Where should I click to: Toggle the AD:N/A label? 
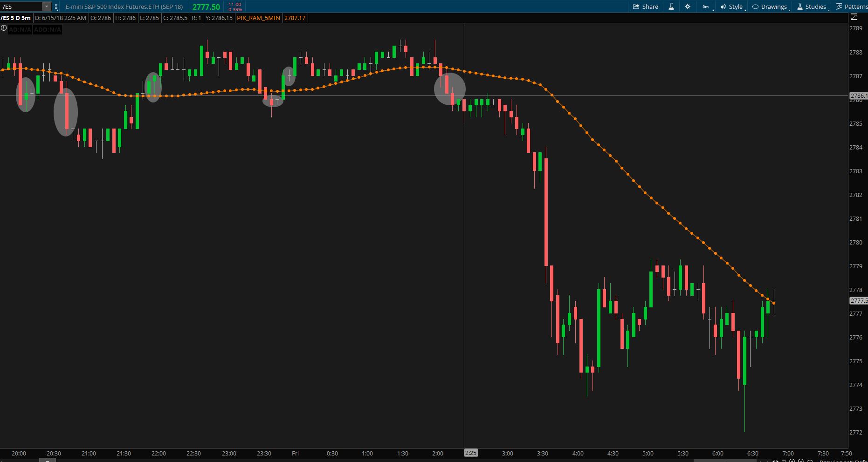click(20, 29)
